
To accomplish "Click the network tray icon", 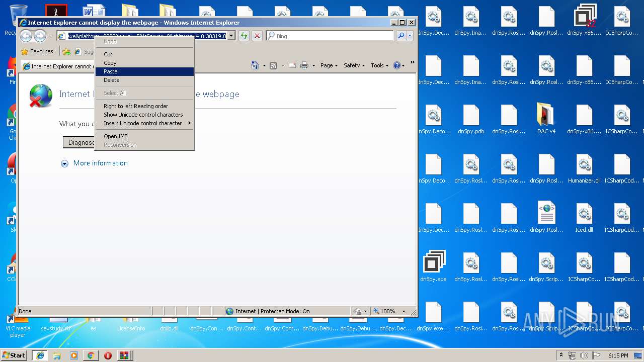I will coord(572,355).
